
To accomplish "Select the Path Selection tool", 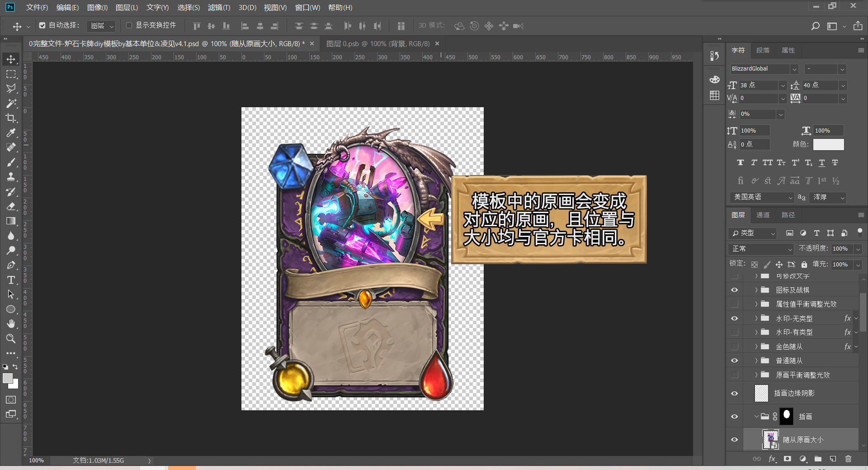I will coord(11,294).
